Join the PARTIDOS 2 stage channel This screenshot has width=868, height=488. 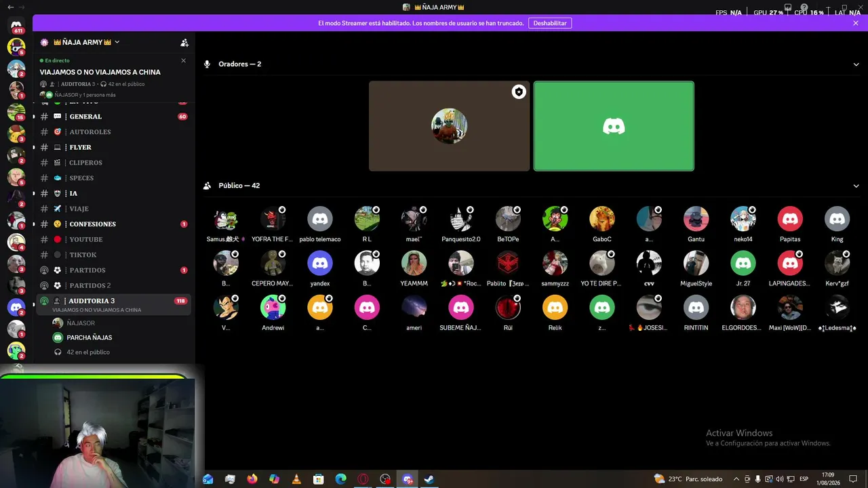(x=113, y=285)
